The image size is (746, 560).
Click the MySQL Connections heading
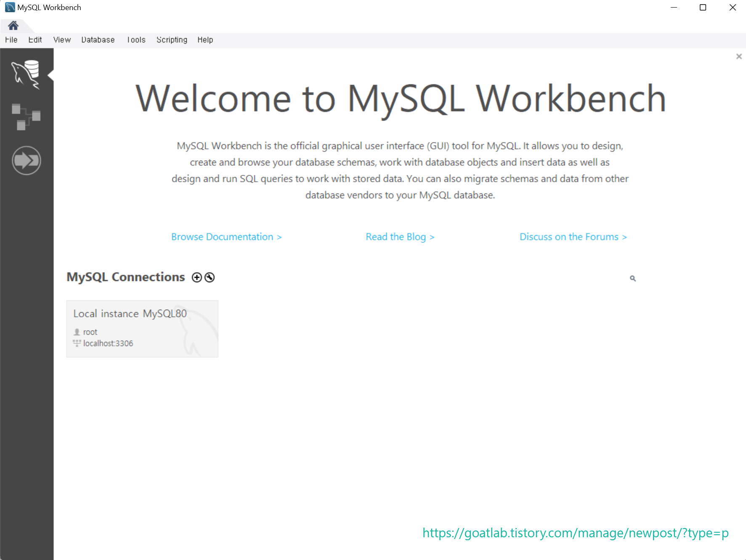tap(126, 277)
